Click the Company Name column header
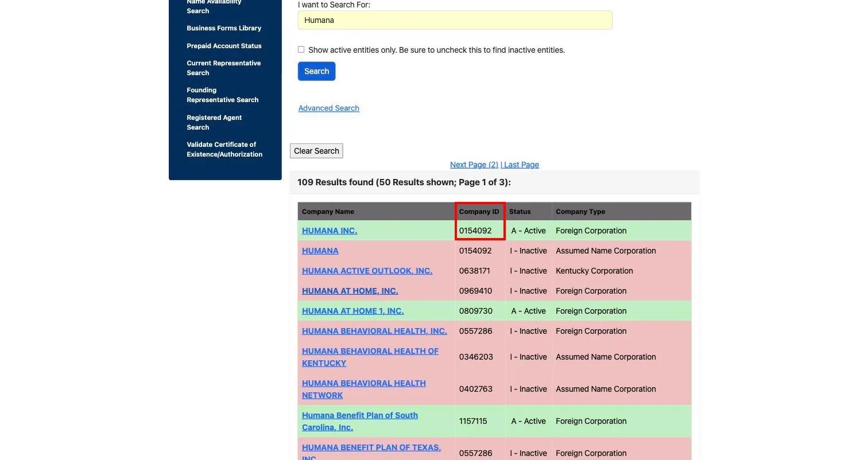The width and height of the screenshot is (868, 460). click(328, 212)
